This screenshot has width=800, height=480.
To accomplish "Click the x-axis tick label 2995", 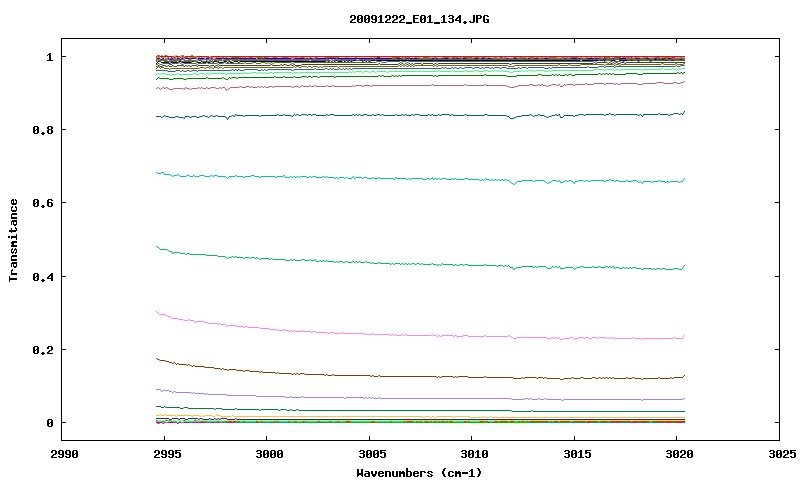I will click(x=167, y=454).
